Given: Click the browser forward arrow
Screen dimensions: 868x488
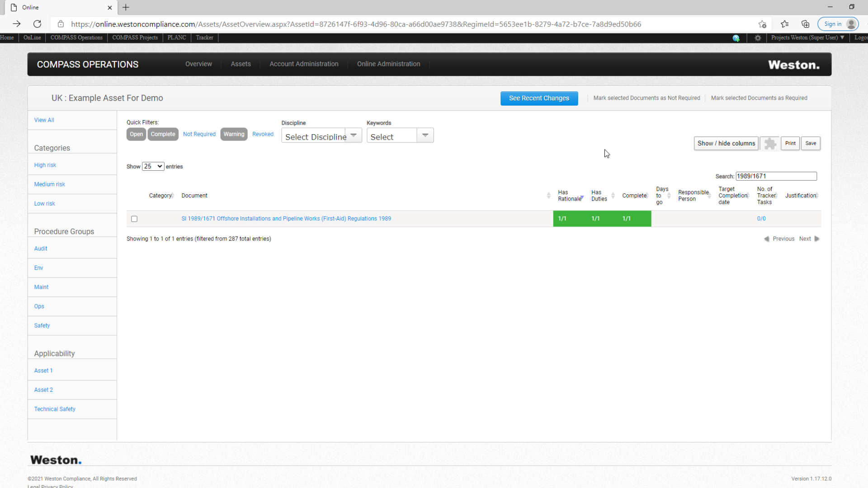Looking at the screenshot, I should 17,24.
